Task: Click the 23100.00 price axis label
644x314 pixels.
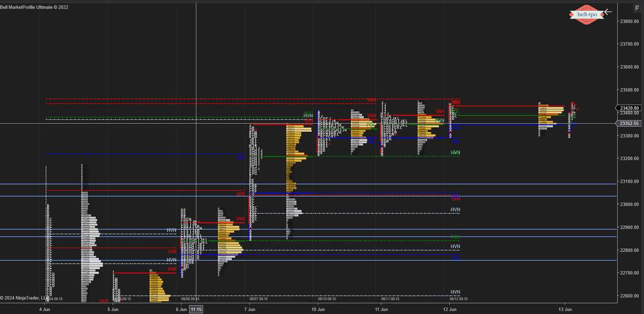Action: pyautogui.click(x=630, y=182)
